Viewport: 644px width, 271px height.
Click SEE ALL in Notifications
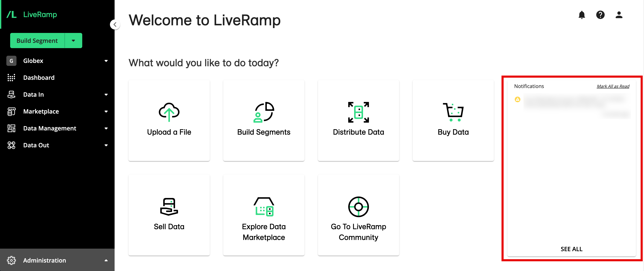click(x=571, y=249)
